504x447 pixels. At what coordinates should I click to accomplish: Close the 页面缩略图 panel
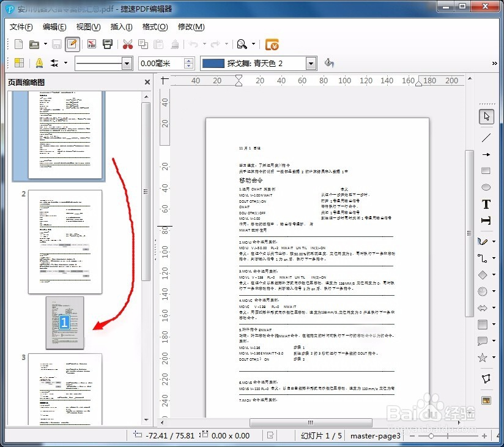click(x=147, y=82)
